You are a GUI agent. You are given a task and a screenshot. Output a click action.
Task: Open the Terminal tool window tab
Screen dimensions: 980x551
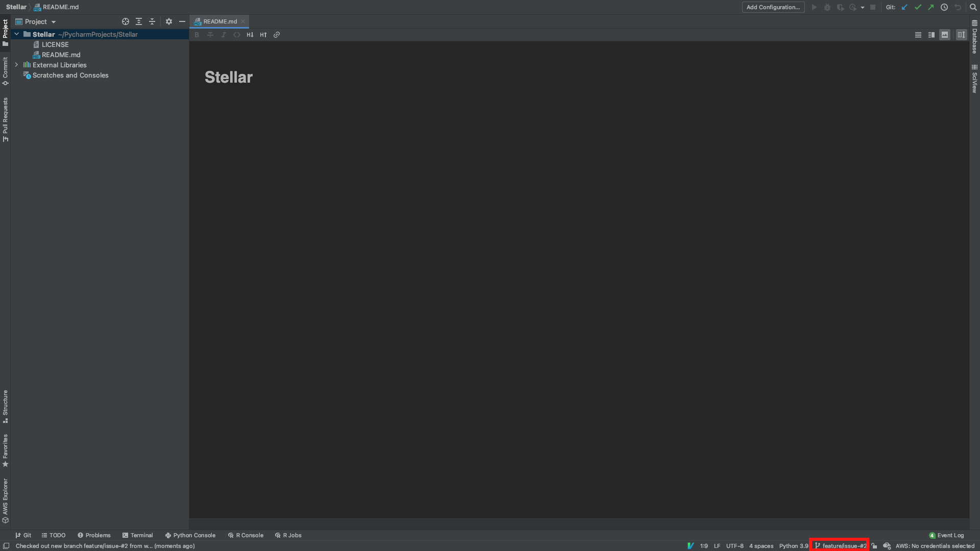tap(137, 535)
